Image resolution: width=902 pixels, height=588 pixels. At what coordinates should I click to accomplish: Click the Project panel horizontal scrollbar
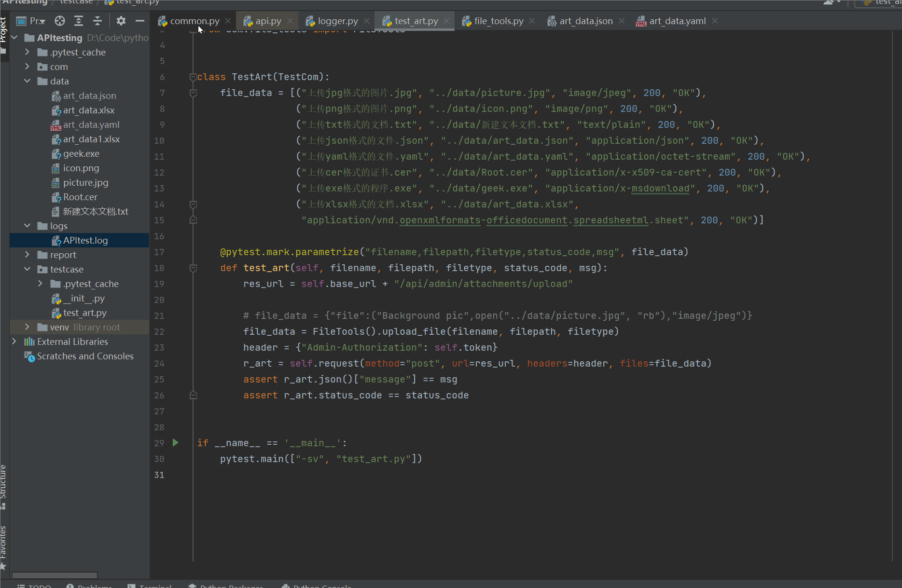(x=55, y=575)
